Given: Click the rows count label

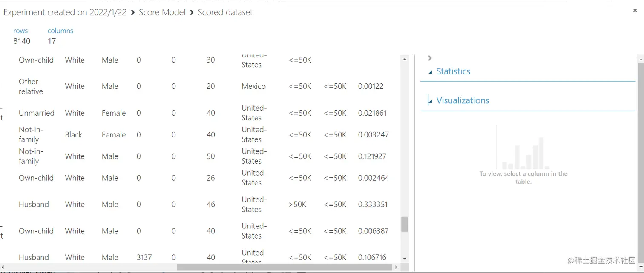Looking at the screenshot, I should pyautogui.click(x=20, y=31).
